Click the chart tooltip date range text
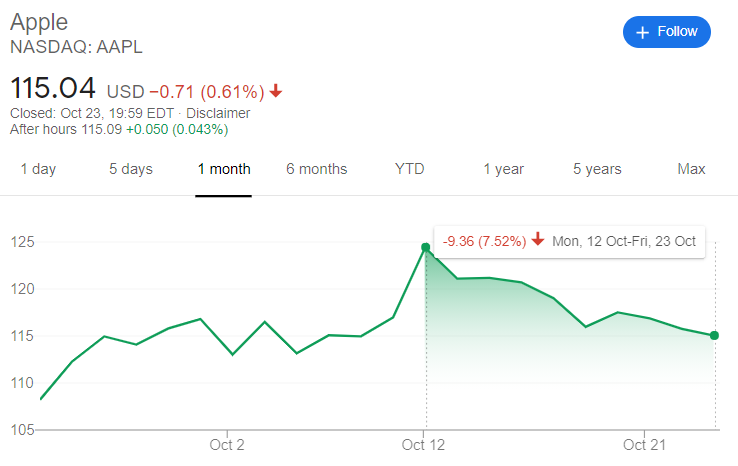Screen dimensions: 738x466 click(x=624, y=241)
